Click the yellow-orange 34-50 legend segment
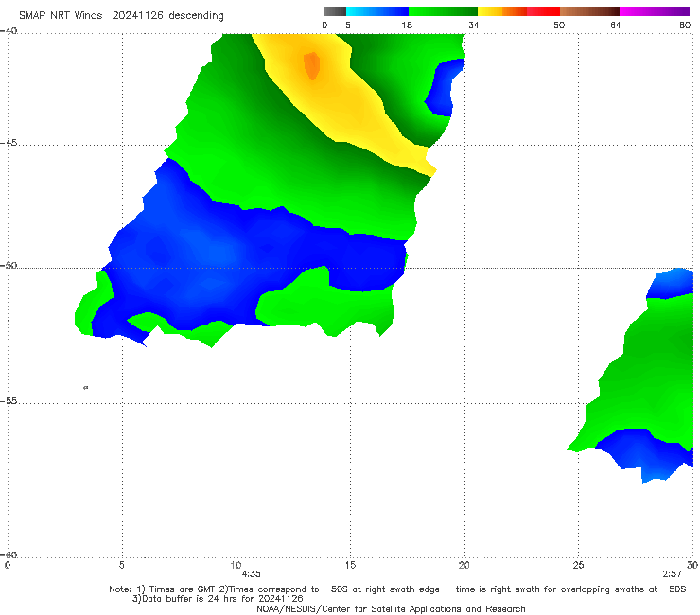The width and height of the screenshot is (700, 615). (x=518, y=11)
